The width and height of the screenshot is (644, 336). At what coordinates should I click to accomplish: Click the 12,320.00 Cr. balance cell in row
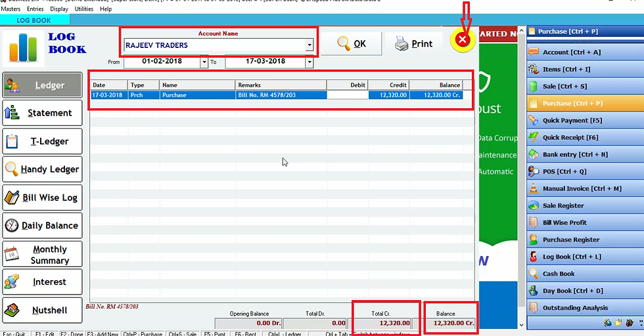pyautogui.click(x=436, y=94)
